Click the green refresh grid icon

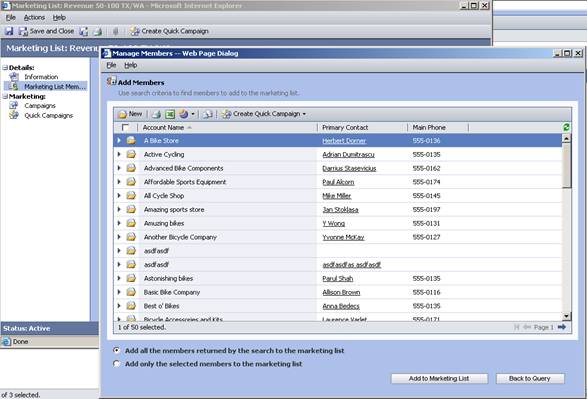pyautogui.click(x=566, y=127)
